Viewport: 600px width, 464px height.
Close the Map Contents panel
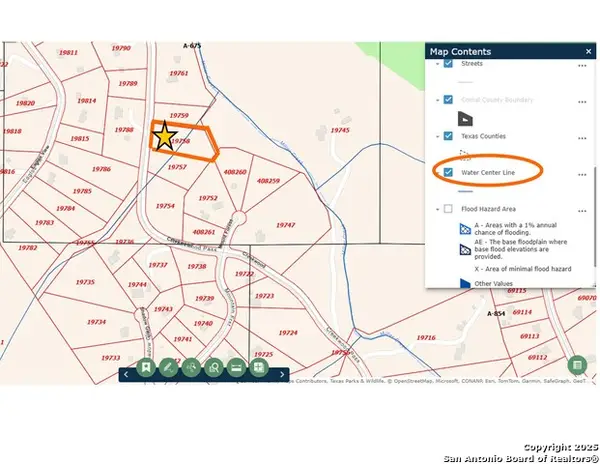[x=587, y=51]
